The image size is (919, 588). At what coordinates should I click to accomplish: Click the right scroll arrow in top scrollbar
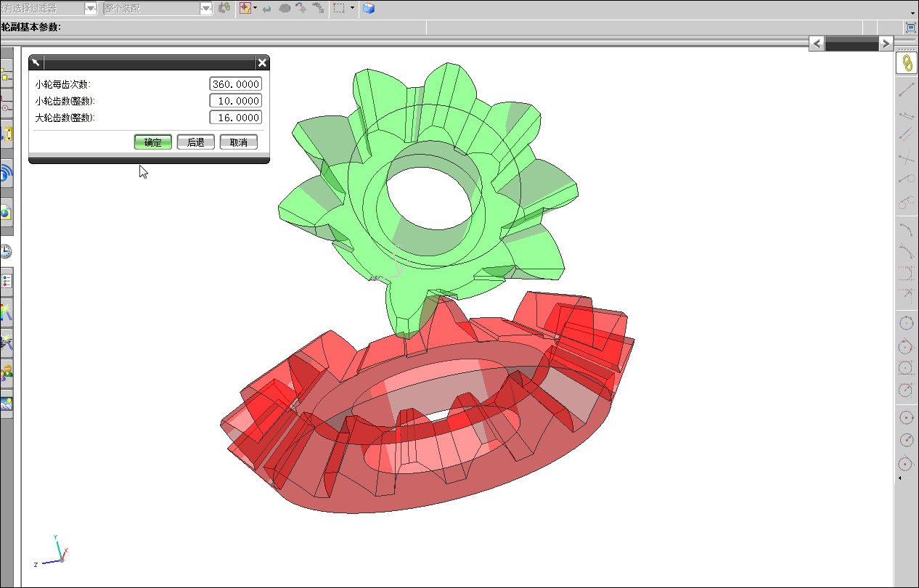click(x=886, y=44)
